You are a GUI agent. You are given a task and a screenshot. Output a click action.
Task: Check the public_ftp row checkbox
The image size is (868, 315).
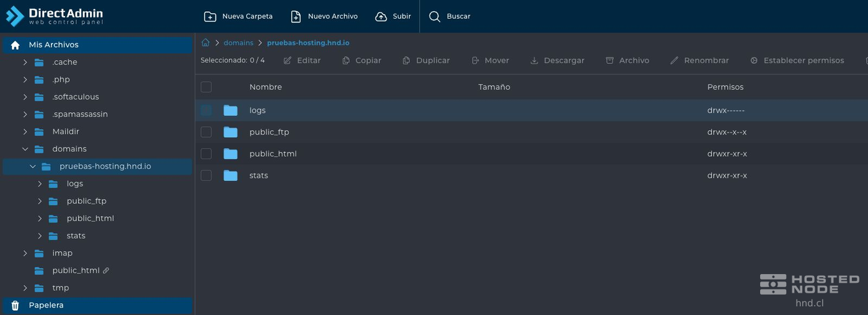[x=206, y=132]
